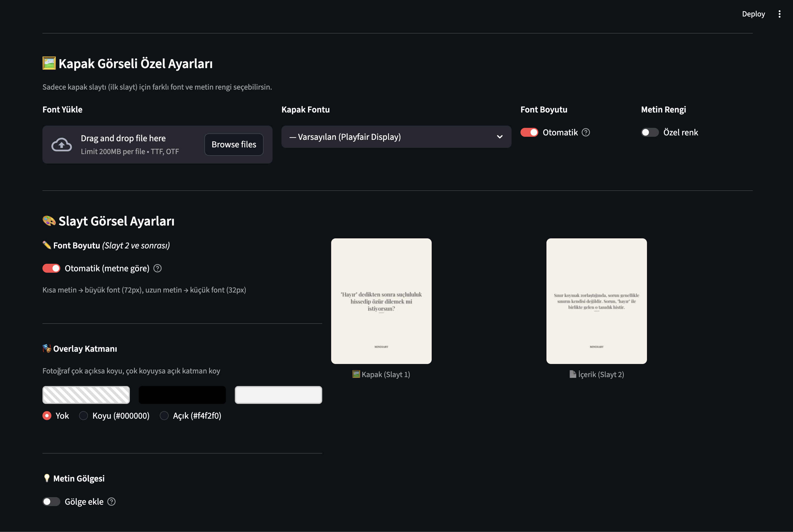
Task: Open the Kapak Fontu dropdown
Action: pos(396,136)
